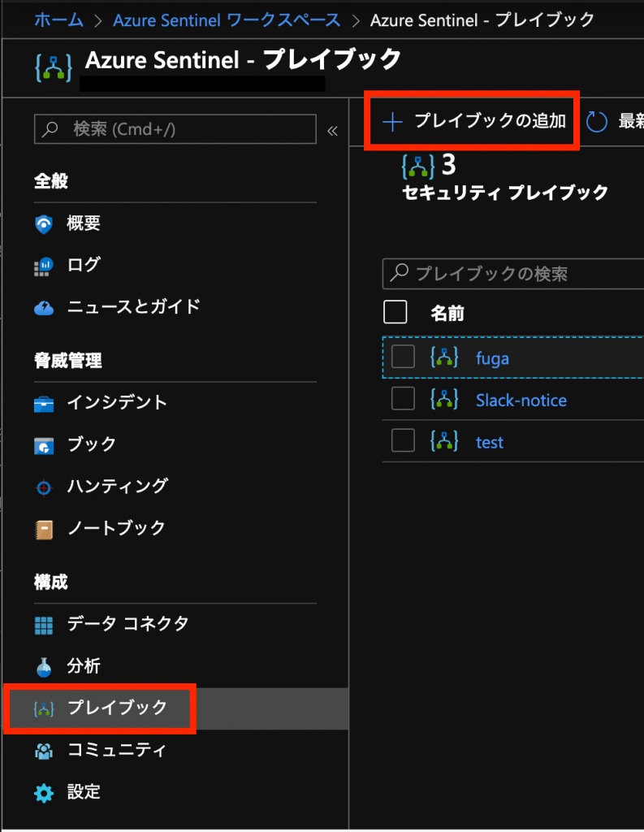The image size is (644, 832).
Task: Click the plus icon for adding playbook
Action: click(392, 122)
